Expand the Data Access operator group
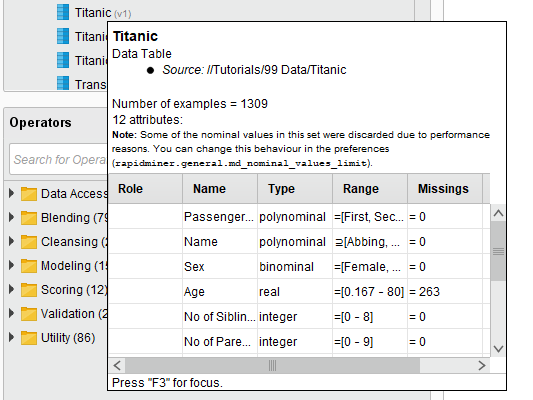Viewport: 533px width, 400px height. 11,193
